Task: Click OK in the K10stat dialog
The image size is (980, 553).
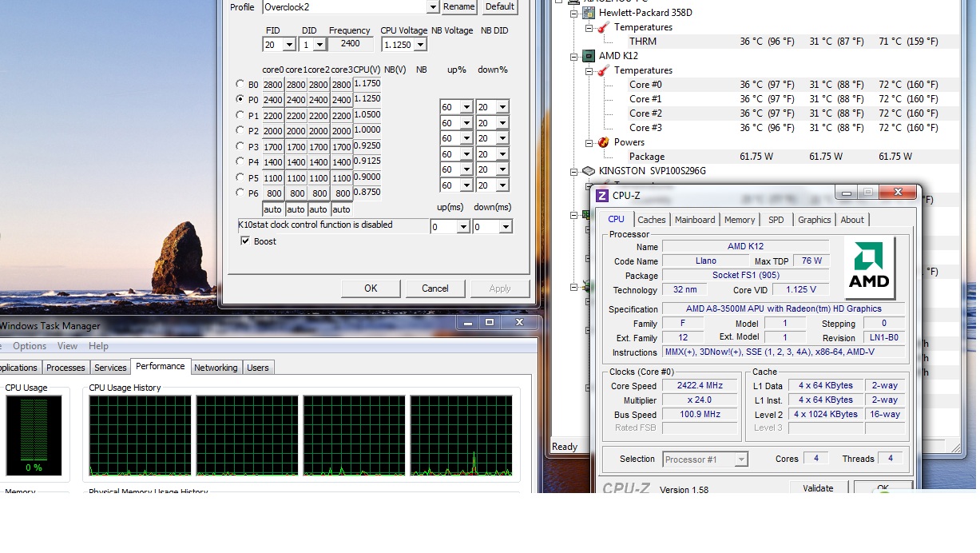Action: (x=371, y=288)
